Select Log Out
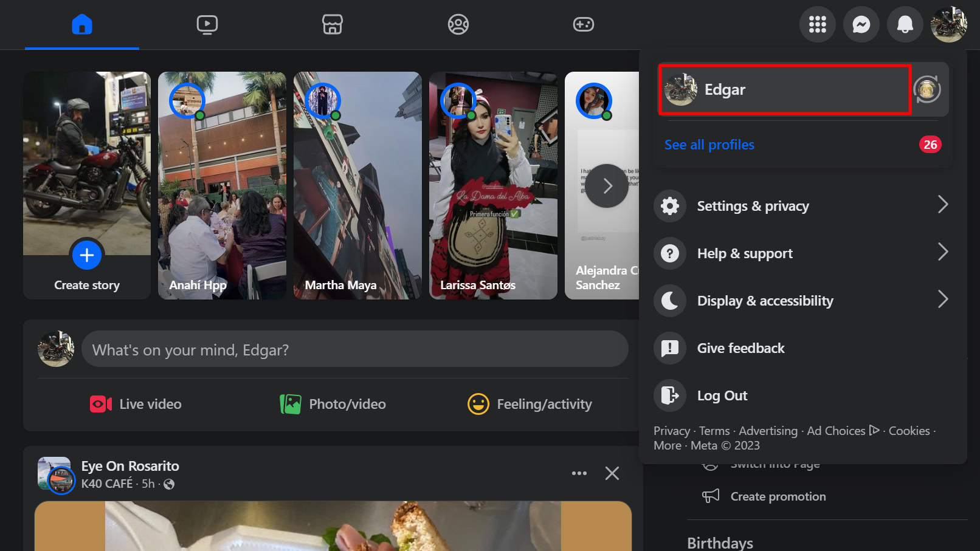This screenshot has width=980, height=551. tap(802, 395)
